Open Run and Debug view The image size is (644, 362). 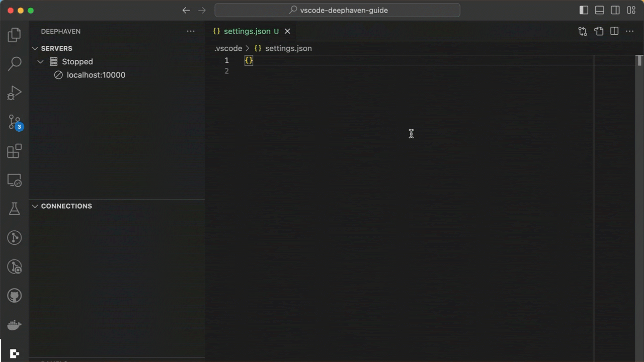pos(15,93)
